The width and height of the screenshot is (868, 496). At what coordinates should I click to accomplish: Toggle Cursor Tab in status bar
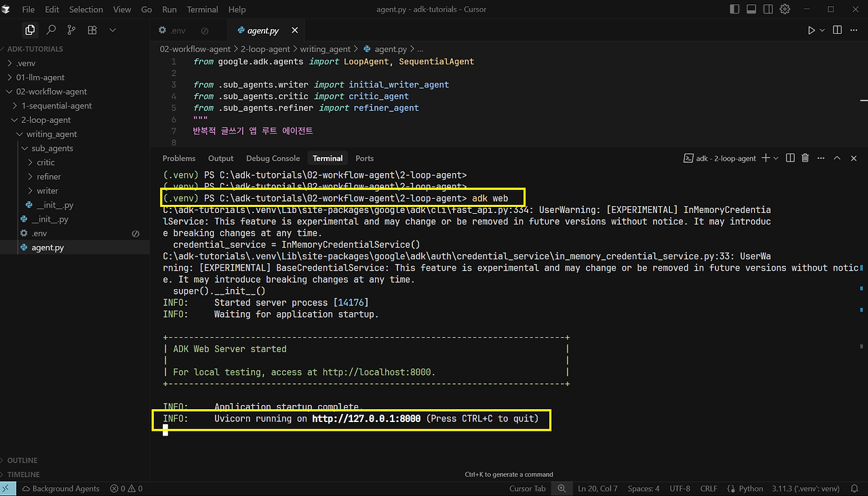527,489
